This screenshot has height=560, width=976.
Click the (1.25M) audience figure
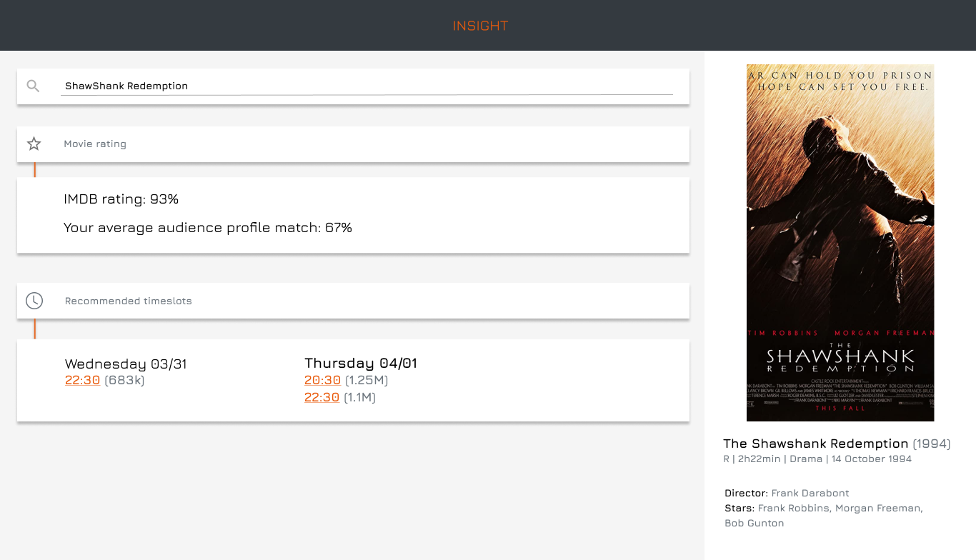pyautogui.click(x=367, y=380)
